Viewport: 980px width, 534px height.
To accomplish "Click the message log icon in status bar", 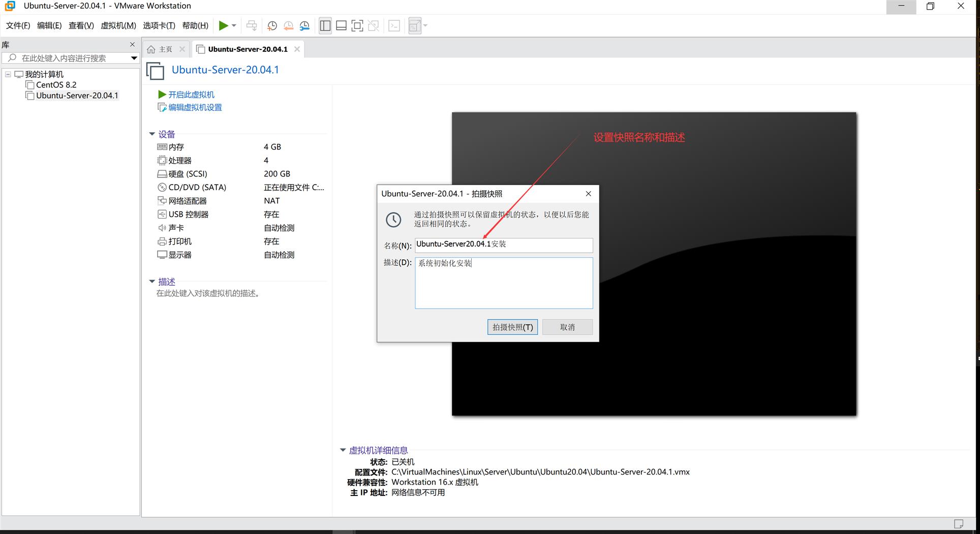I will pos(959,524).
